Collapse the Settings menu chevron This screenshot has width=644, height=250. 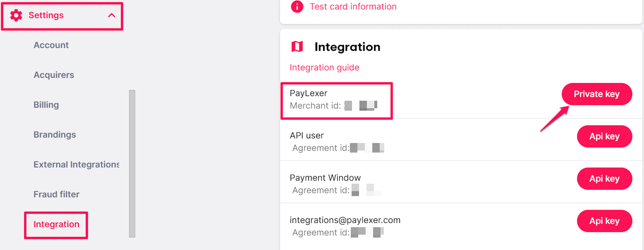pyautogui.click(x=112, y=15)
